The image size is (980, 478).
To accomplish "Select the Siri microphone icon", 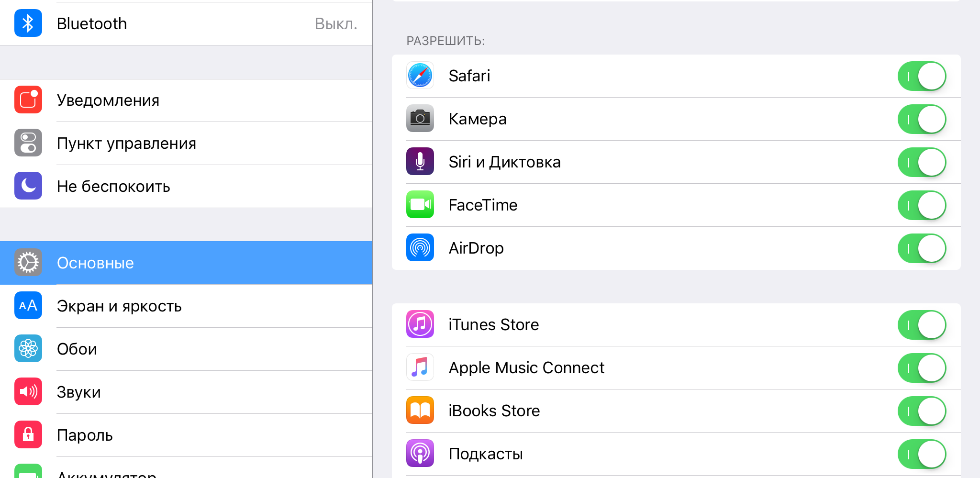I will tap(420, 162).
